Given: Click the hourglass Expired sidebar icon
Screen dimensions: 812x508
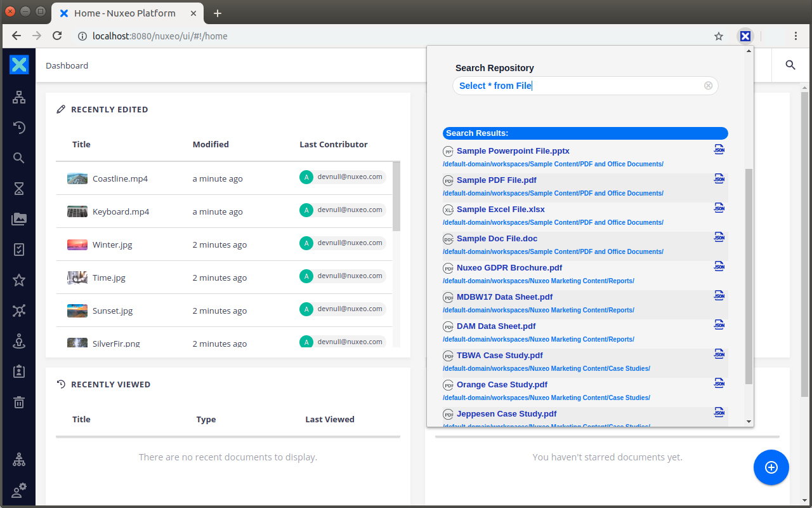Looking at the screenshot, I should click(19, 189).
